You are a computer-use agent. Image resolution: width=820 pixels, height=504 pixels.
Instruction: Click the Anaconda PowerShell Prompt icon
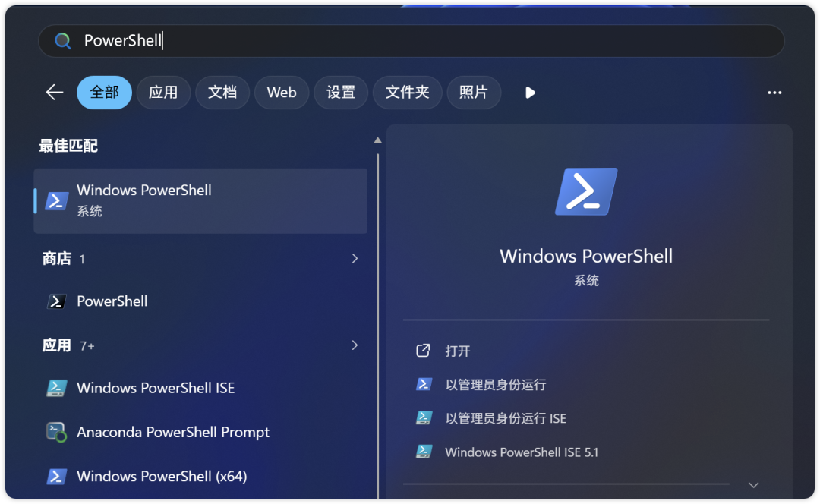point(56,433)
